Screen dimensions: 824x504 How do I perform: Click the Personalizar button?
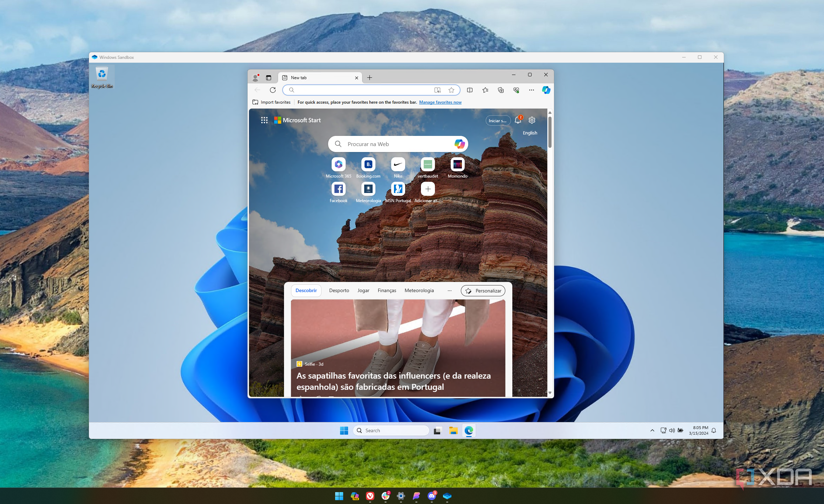(x=483, y=291)
